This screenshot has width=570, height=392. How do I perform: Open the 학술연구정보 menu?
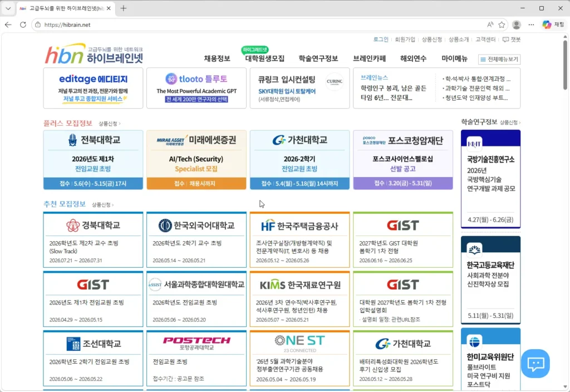pyautogui.click(x=318, y=58)
